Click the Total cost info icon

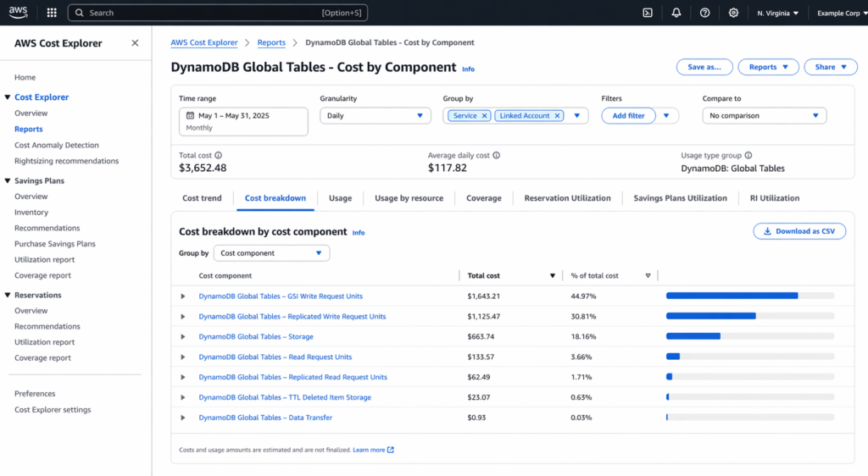point(219,155)
